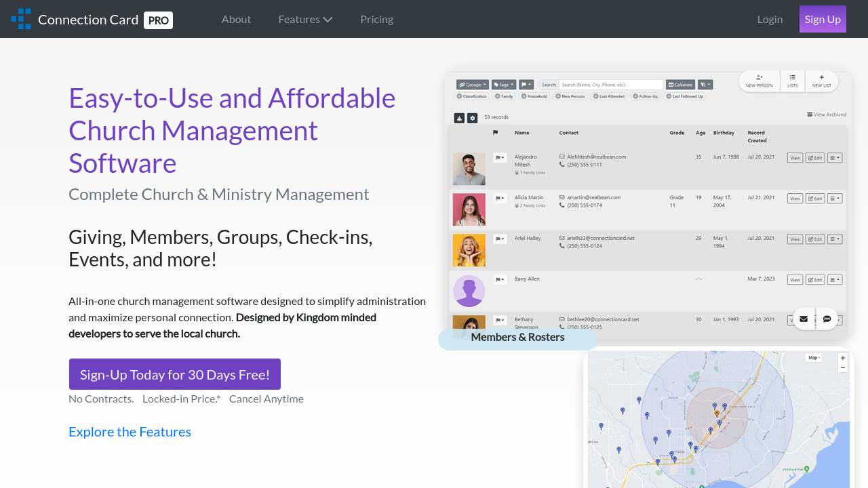Screen dimensions: 868x488
Task: Toggle the Household filter chip
Action: click(534, 96)
